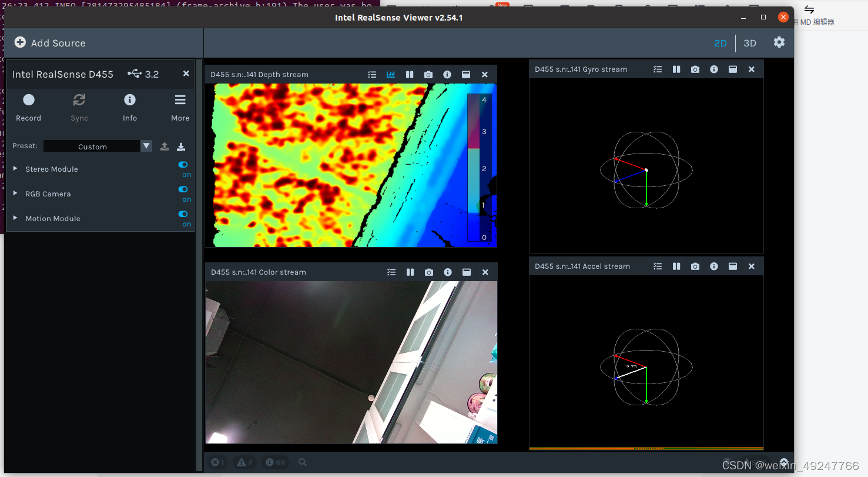Viewport: 868px width, 477px height.
Task: Maximize the Gyro stream window
Action: point(733,69)
